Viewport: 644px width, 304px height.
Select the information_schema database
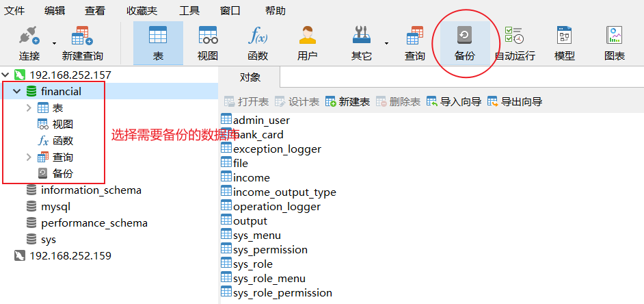pos(91,190)
